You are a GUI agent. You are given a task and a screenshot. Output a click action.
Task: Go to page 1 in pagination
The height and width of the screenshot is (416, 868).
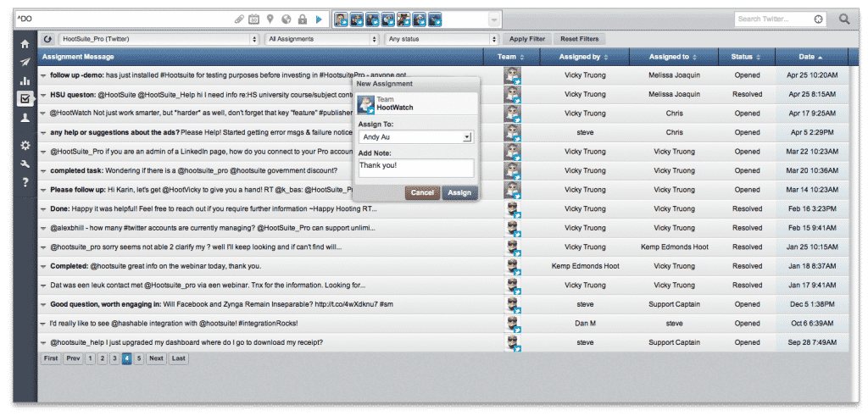pyautogui.click(x=90, y=358)
